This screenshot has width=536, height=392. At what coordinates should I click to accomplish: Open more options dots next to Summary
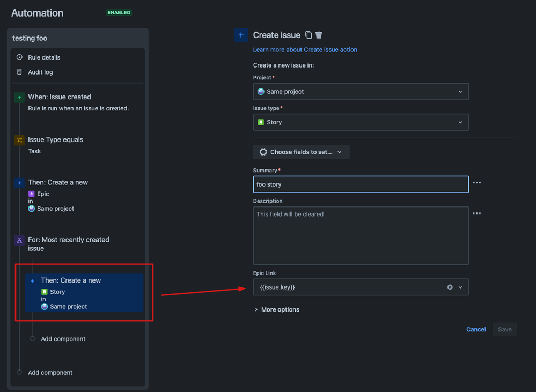coord(477,182)
